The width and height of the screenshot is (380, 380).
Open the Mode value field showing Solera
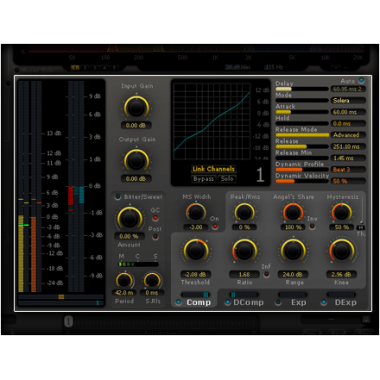click(x=348, y=100)
